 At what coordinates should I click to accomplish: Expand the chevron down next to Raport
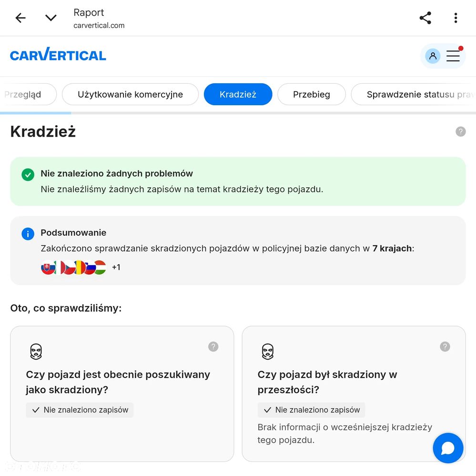point(51,18)
